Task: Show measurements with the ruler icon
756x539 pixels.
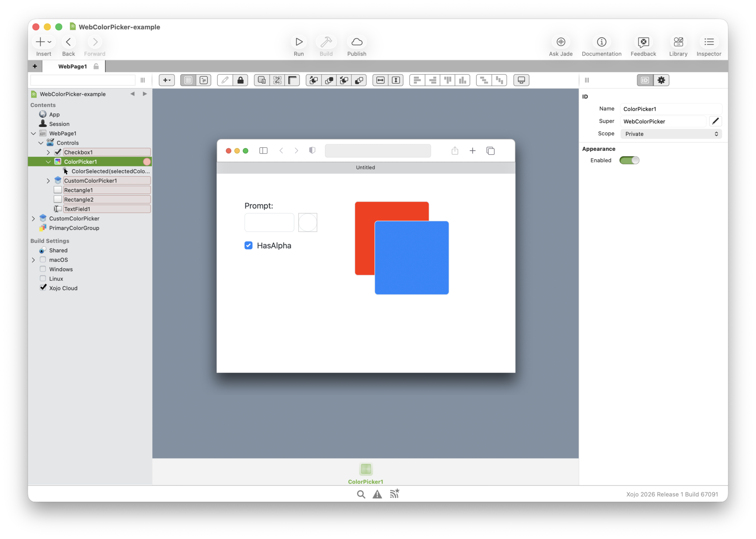Action: 292,80
